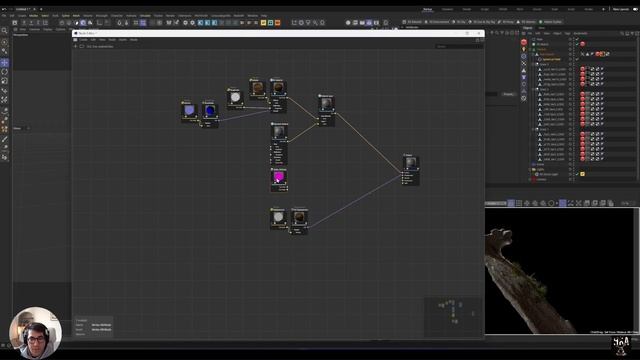
Task: Click the RS Materials button in Redshift bar
Action: coord(412,22)
